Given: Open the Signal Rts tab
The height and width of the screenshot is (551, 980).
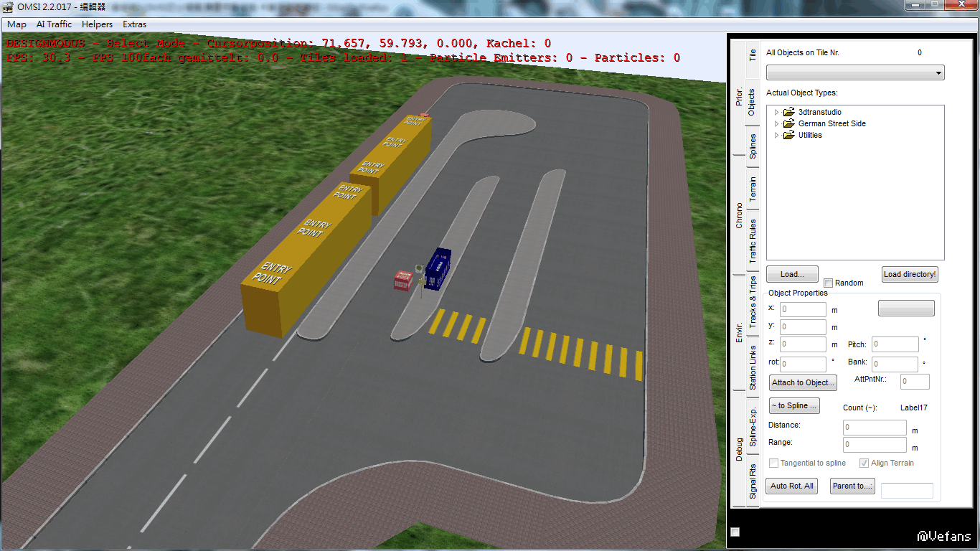Looking at the screenshot, I should pyautogui.click(x=753, y=481).
